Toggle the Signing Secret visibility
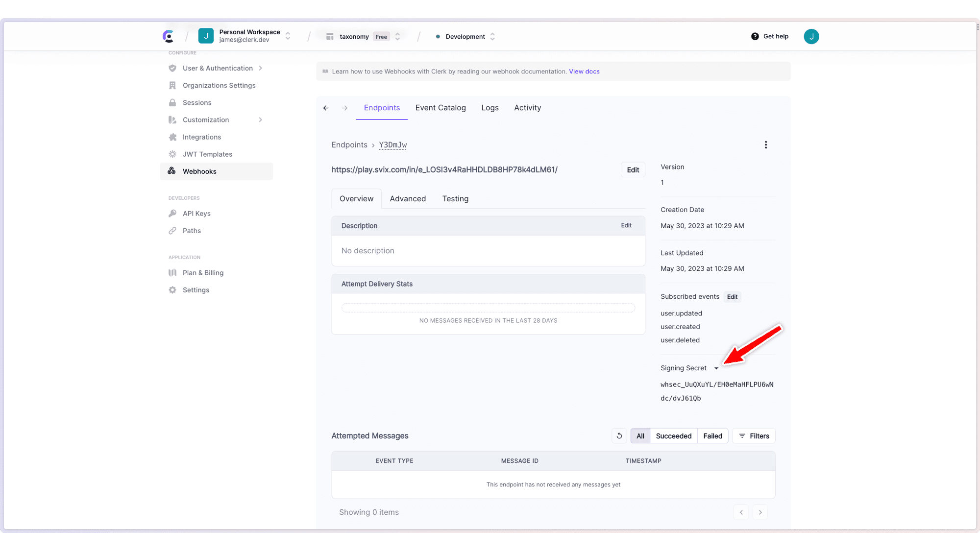Viewport: 980px width, 551px height. coord(717,368)
